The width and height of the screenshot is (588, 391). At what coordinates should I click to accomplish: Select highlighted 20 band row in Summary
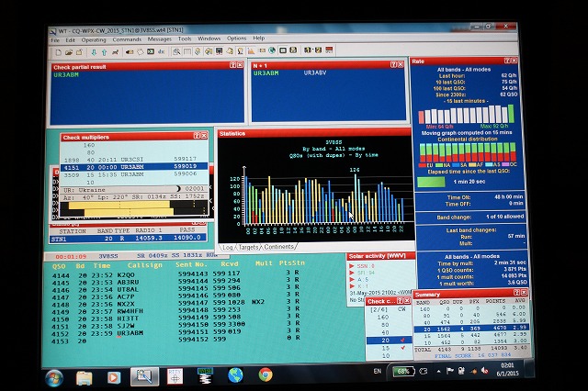(471, 328)
